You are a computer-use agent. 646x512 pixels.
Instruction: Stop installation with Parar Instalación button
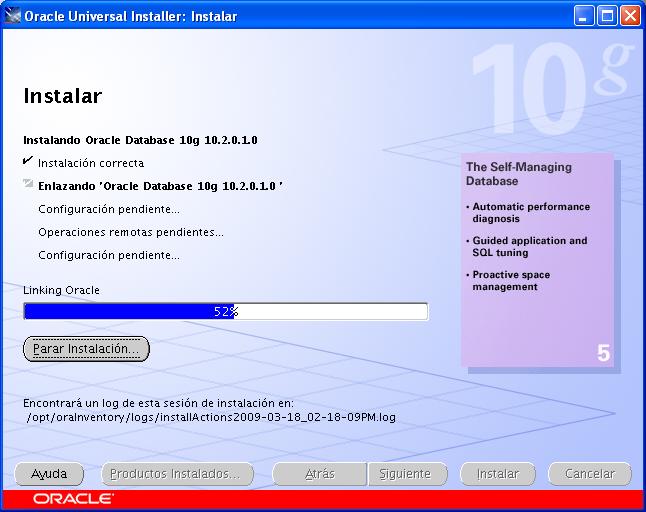86,349
